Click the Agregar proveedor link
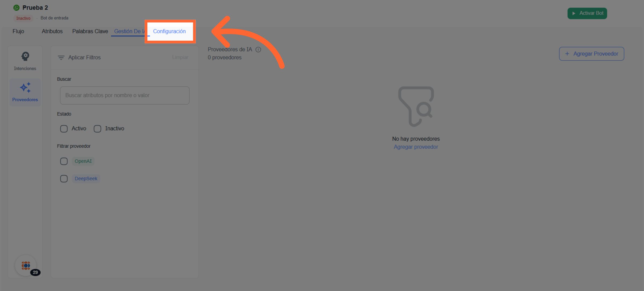The height and width of the screenshot is (291, 644). [416, 147]
